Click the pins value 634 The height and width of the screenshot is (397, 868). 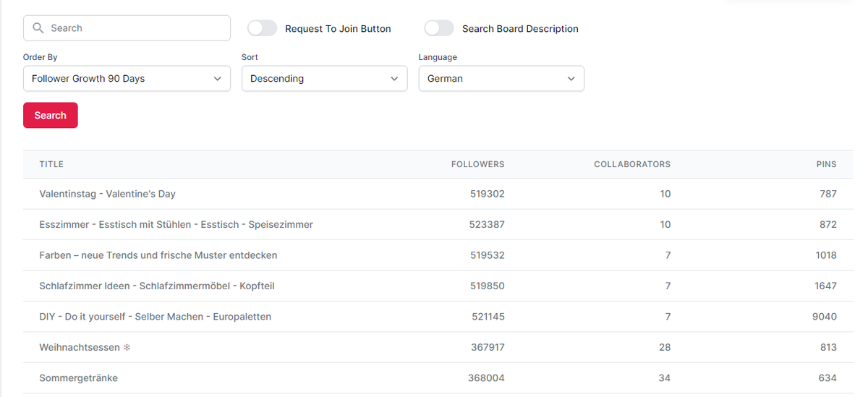coord(828,378)
